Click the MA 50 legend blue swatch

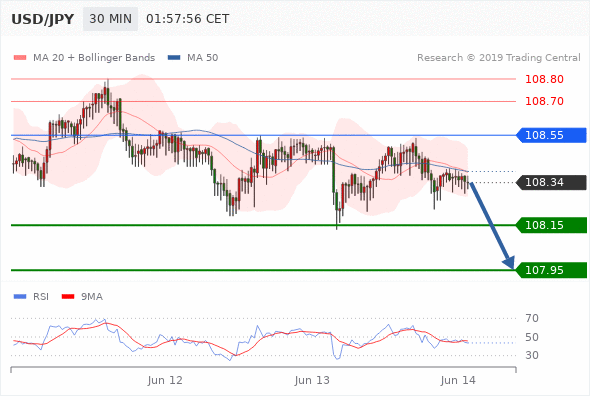click(x=174, y=58)
